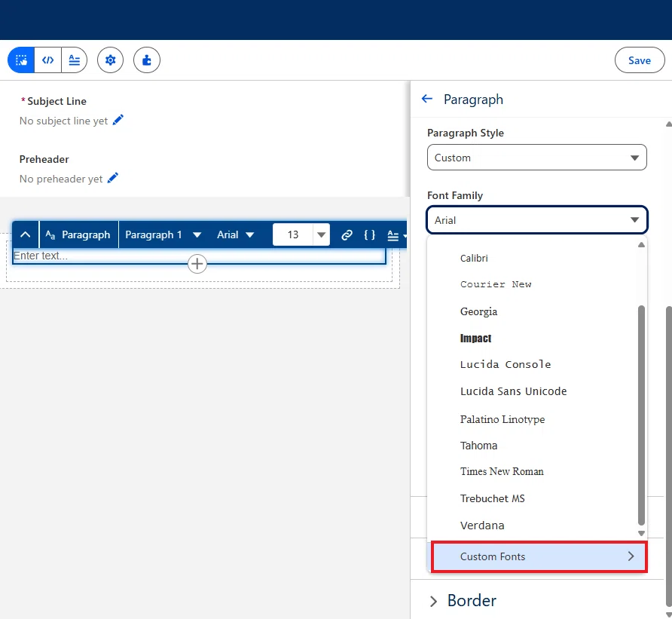Expand the Border section

(x=463, y=601)
